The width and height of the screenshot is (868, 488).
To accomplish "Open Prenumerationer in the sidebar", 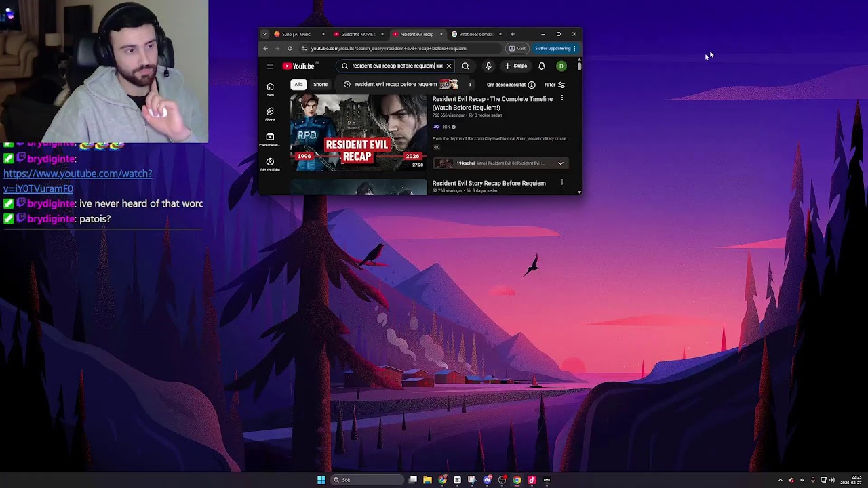I will pyautogui.click(x=270, y=140).
